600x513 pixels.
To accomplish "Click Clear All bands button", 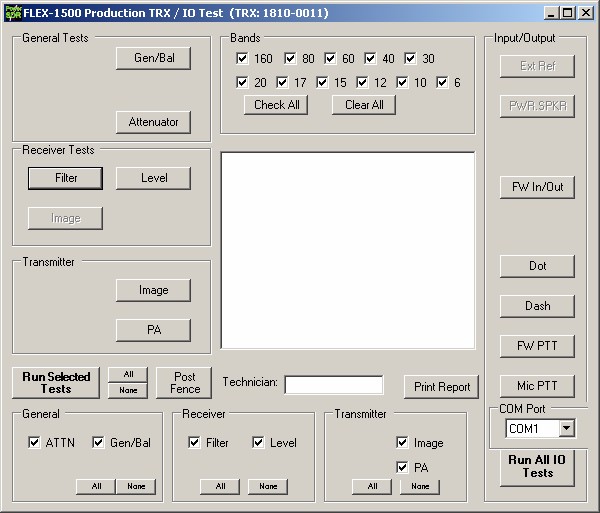I will tap(364, 105).
